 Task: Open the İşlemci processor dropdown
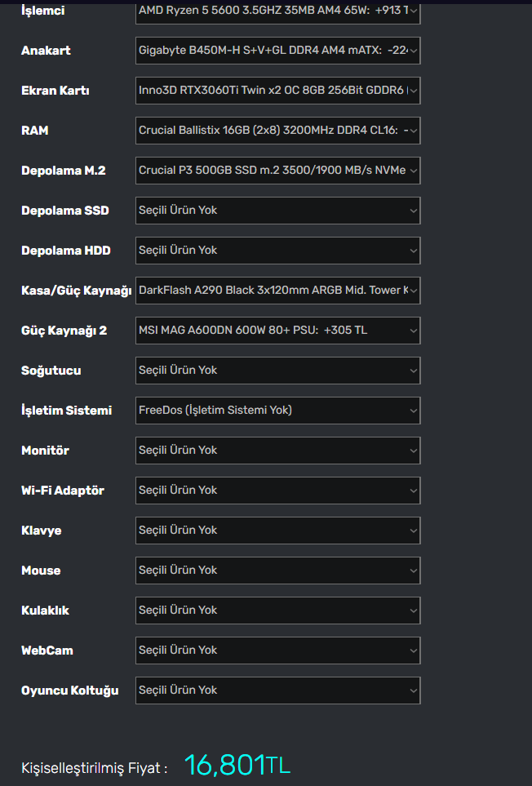click(x=277, y=11)
